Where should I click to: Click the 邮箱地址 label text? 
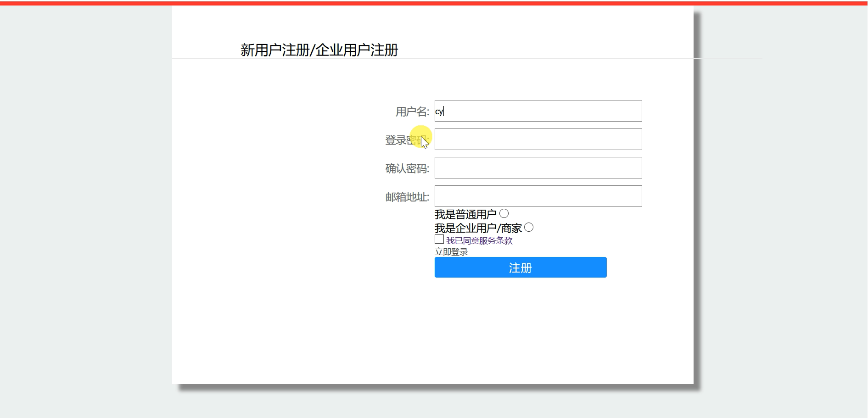point(407,196)
